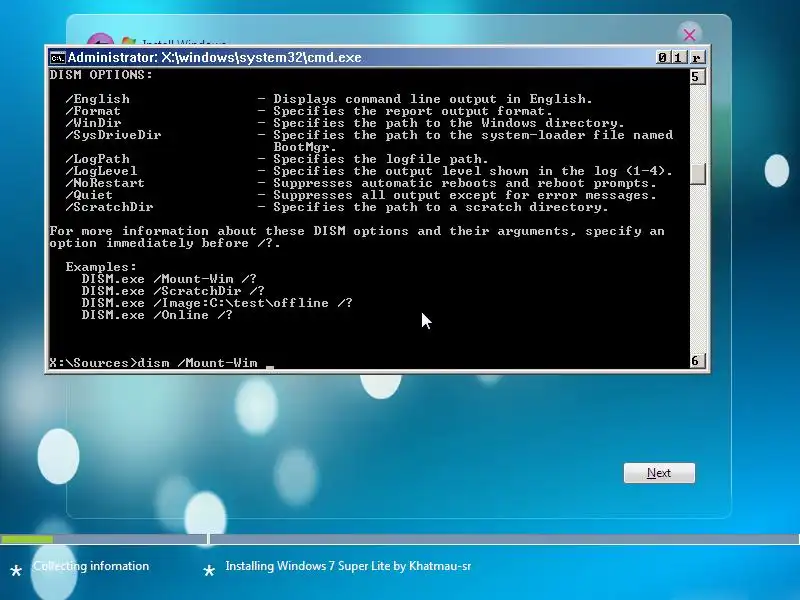Screen dimensions: 800x600
Task: Click the 'Examples:' label
Action: (101, 267)
